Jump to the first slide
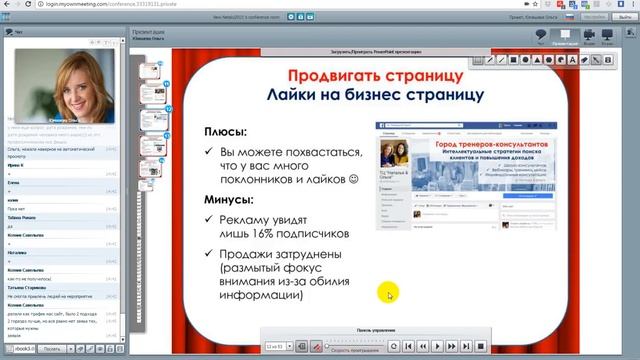This screenshot has width=640, height=360. click(x=408, y=347)
